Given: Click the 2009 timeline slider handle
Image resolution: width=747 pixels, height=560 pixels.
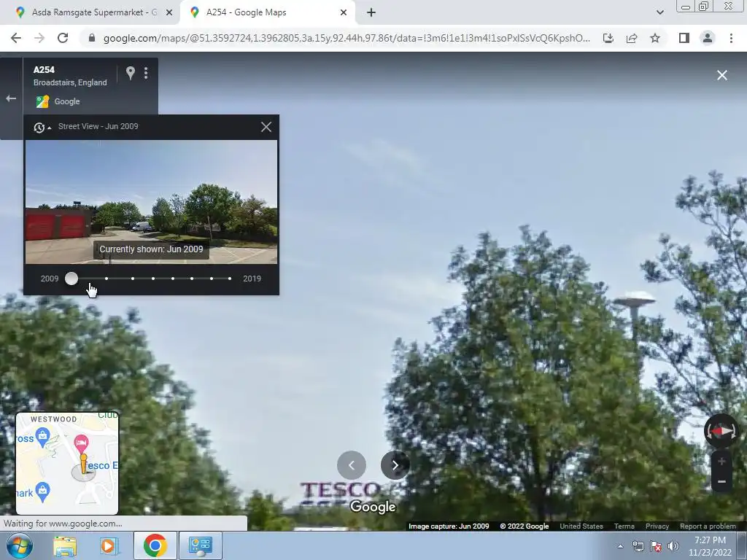Looking at the screenshot, I should [x=71, y=279].
